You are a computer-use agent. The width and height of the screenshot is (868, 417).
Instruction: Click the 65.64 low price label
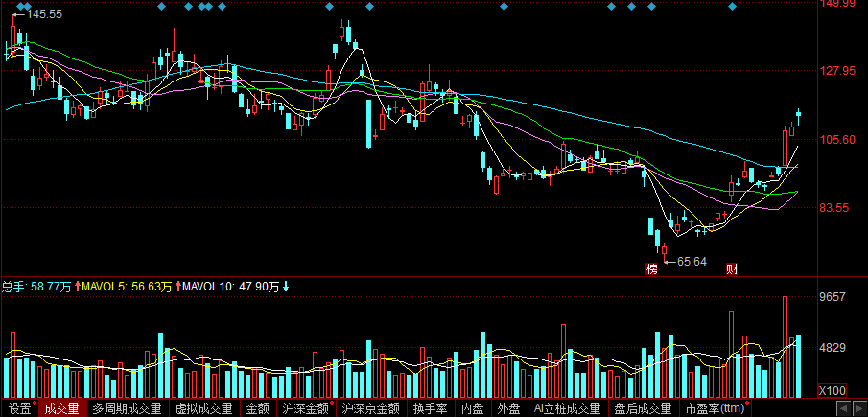[692, 262]
